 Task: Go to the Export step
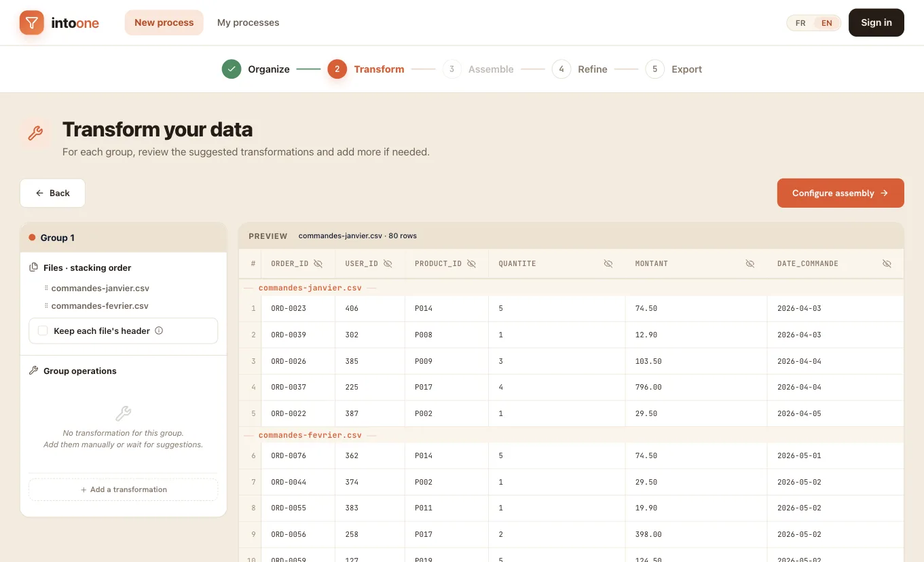click(x=673, y=69)
